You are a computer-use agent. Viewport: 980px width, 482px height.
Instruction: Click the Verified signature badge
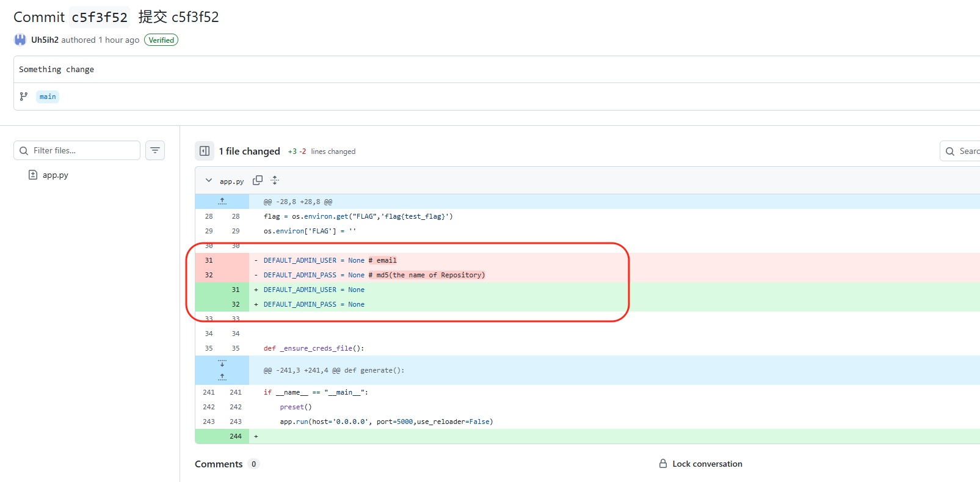click(x=161, y=40)
